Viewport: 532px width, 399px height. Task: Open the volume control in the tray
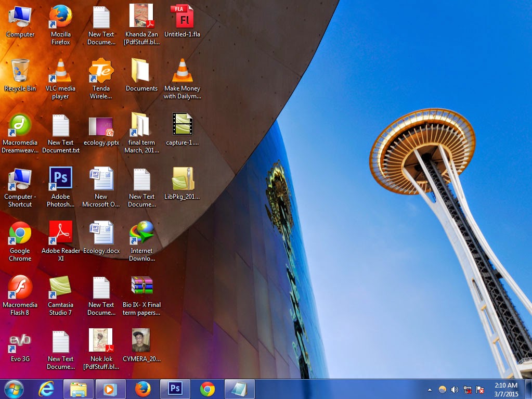(x=455, y=390)
